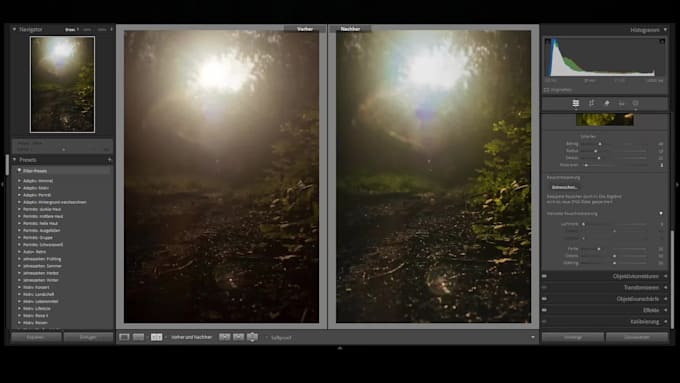Viewport: 680px width, 383px height.
Task: Click the Before/After (Y|Y) view icon
Action: pos(157,337)
